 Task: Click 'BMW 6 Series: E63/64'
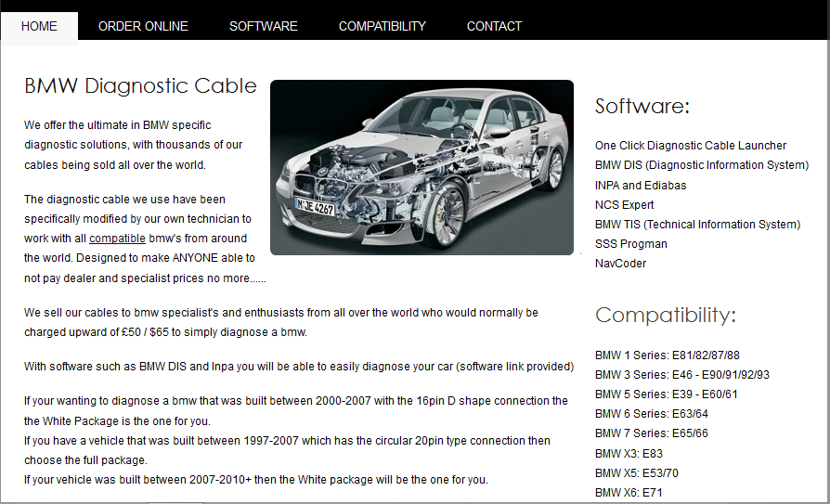pyautogui.click(x=651, y=414)
